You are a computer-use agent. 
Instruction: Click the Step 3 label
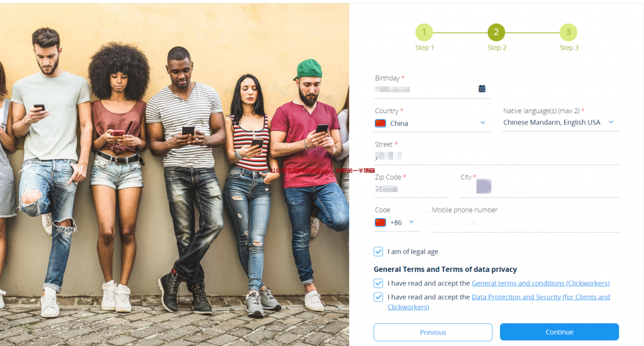pos(569,48)
